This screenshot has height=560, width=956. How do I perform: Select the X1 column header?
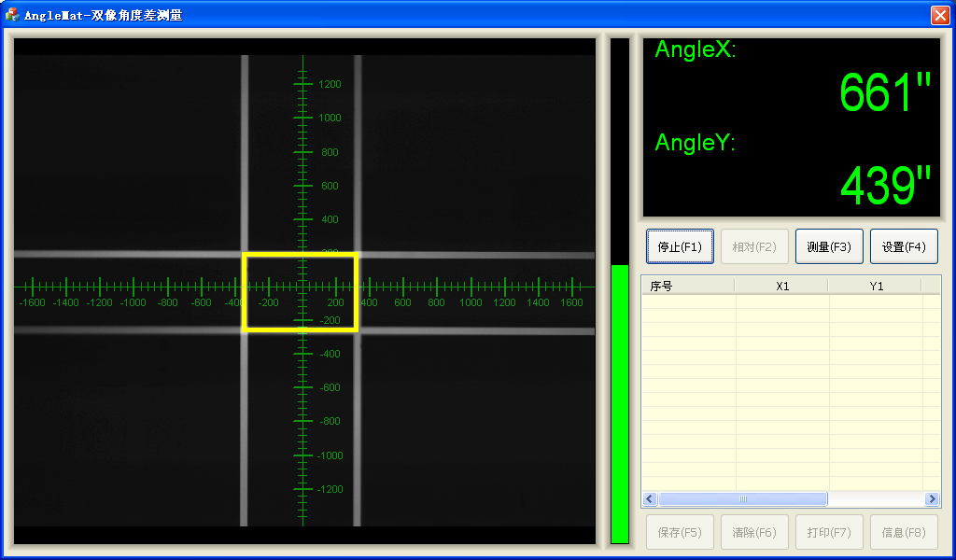click(x=782, y=286)
